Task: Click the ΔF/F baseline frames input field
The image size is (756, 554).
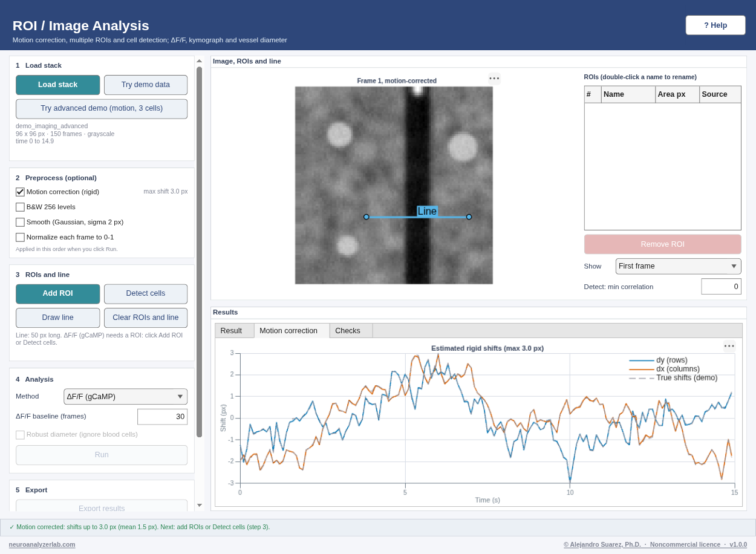Action: (x=162, y=417)
